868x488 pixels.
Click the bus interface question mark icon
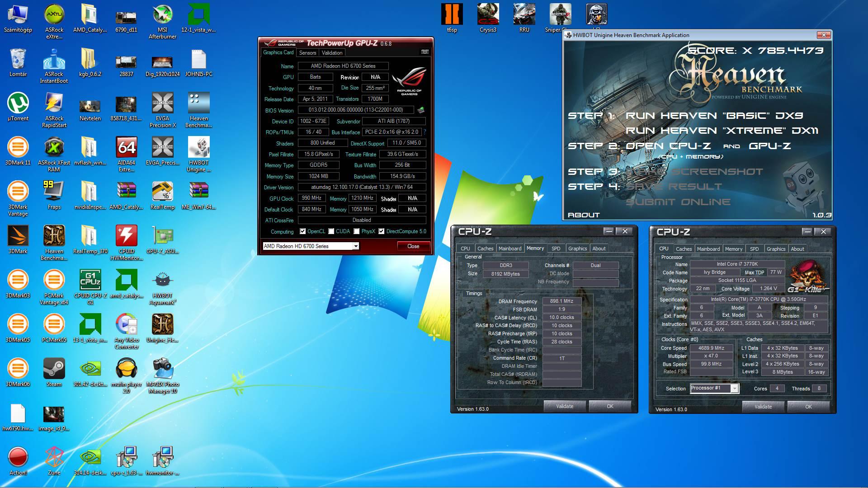(424, 132)
